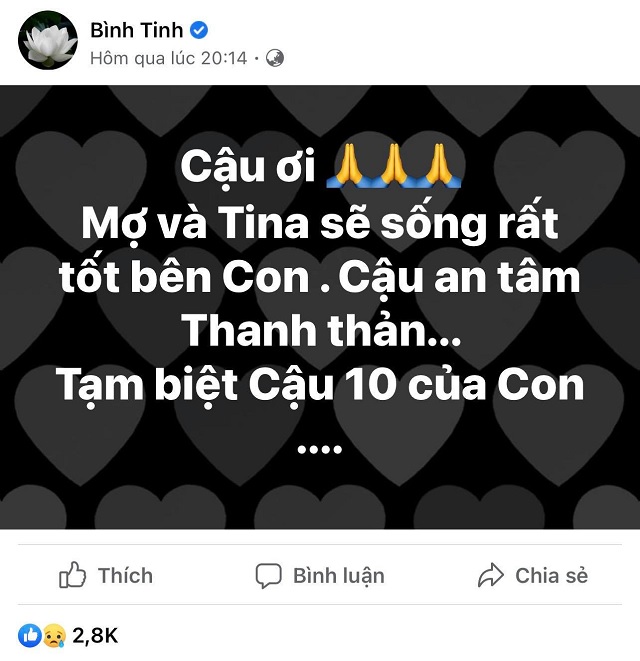Open the Bình Tinh profile name link
Viewport: 640px width, 661px height.
pos(136,30)
